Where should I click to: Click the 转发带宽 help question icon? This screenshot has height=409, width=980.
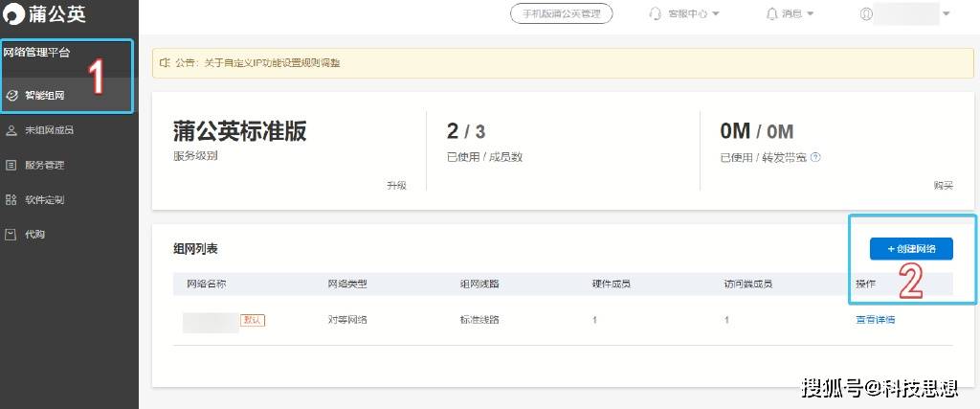[x=815, y=158]
